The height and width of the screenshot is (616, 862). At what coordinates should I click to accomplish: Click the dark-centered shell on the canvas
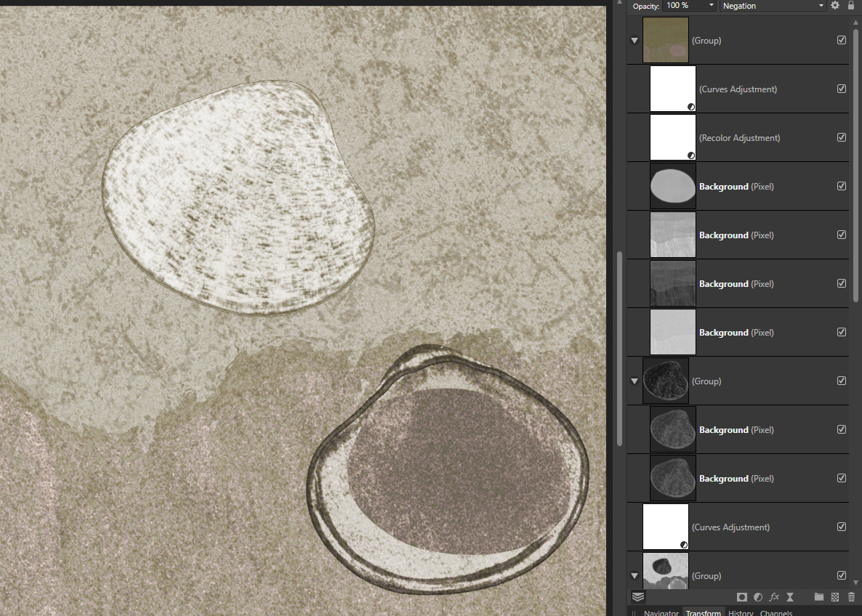click(448, 470)
